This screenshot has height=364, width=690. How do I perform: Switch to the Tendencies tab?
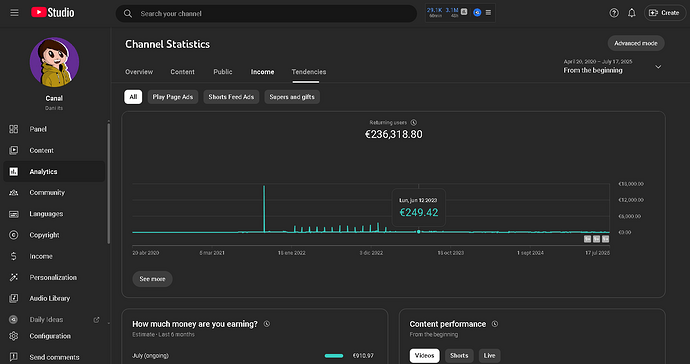(x=309, y=72)
